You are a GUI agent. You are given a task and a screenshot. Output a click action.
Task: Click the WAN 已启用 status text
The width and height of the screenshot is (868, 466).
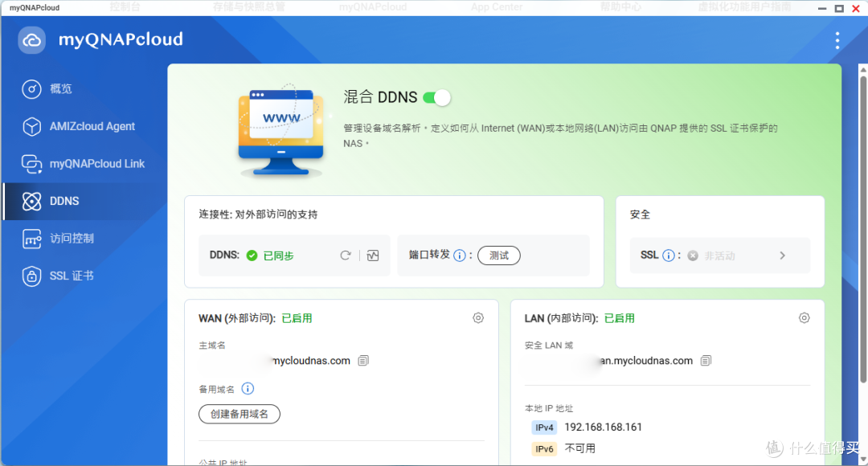tap(297, 318)
